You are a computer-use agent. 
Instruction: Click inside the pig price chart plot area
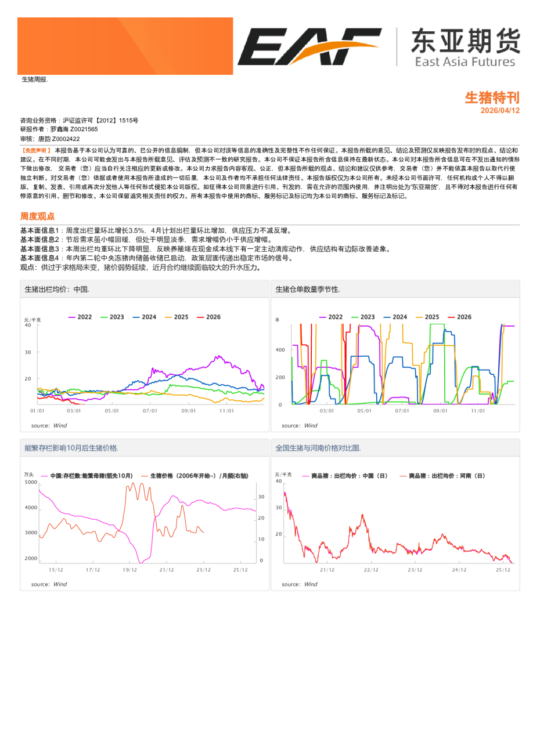tap(145, 371)
